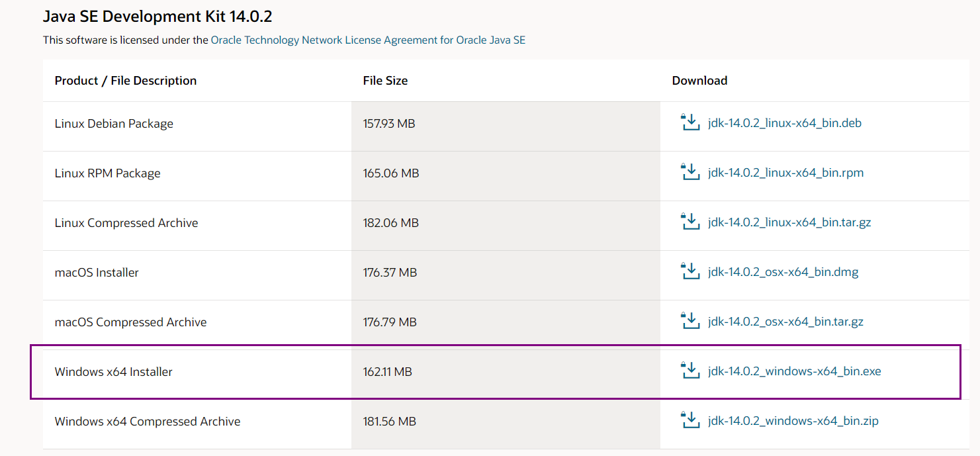The image size is (980, 456).
Task: Click the 182.06 MB file size
Action: tap(391, 223)
